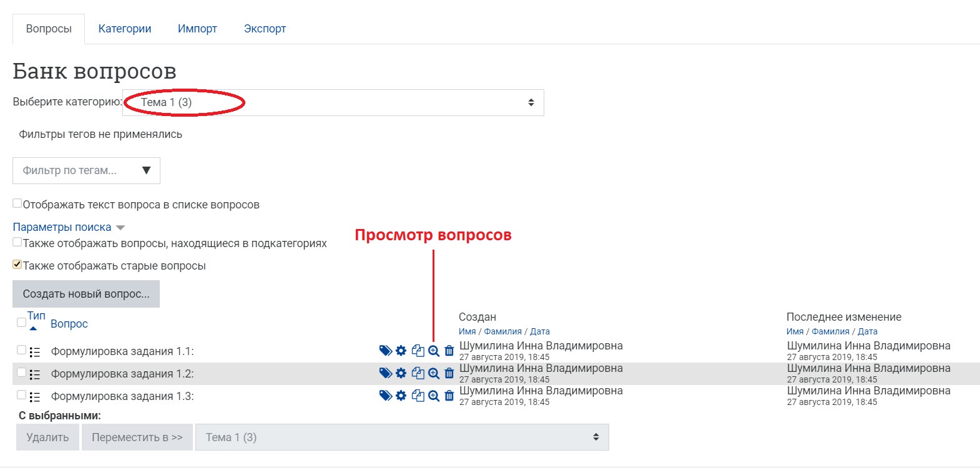Check the box for question 1.1
The image size is (980, 468).
pyautogui.click(x=21, y=350)
